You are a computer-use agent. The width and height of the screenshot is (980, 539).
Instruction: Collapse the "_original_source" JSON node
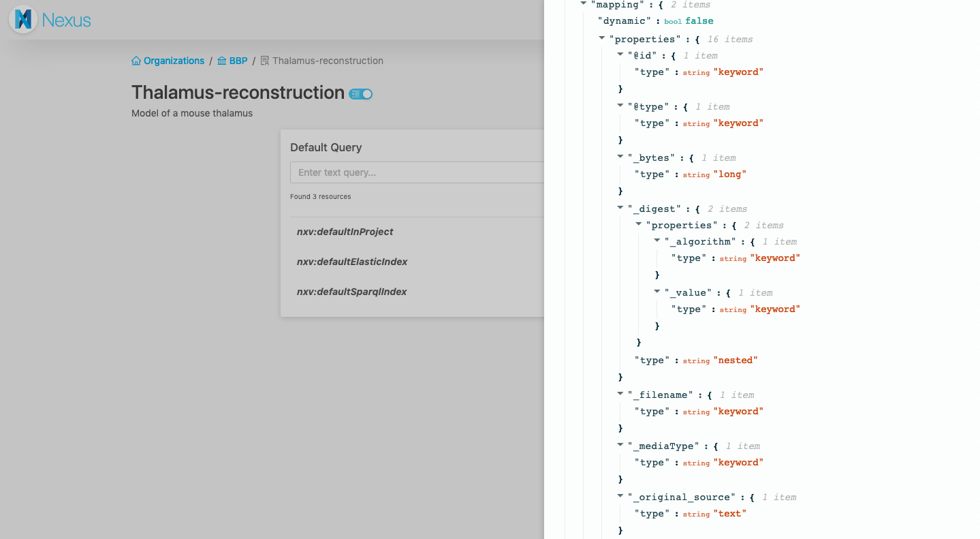pos(620,497)
